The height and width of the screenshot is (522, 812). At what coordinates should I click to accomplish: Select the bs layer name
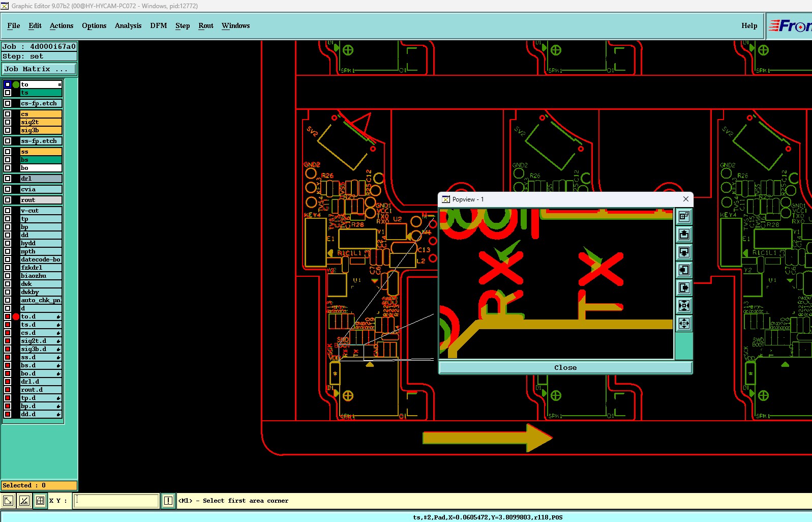tap(41, 160)
